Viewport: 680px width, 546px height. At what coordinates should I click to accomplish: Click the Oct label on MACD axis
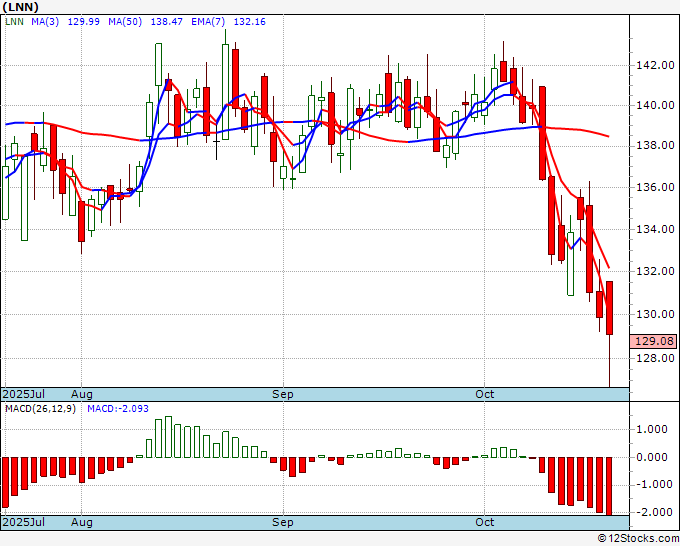(484, 522)
